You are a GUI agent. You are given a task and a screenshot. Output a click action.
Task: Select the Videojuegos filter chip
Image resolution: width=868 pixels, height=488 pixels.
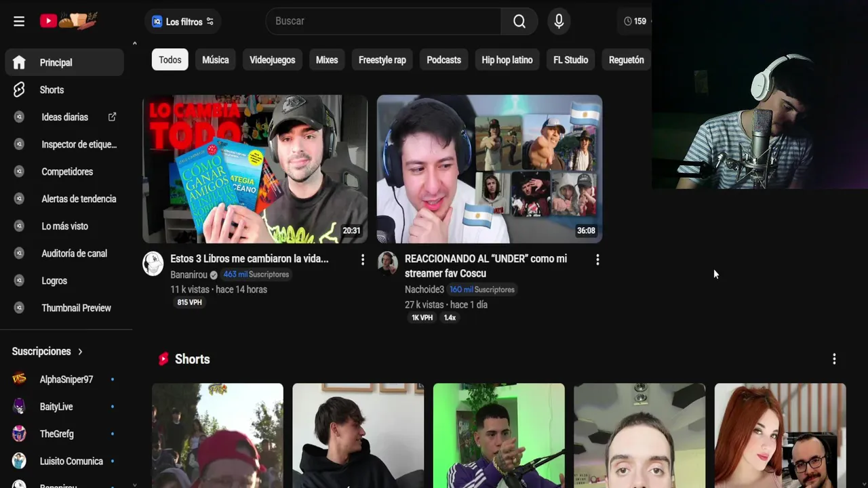click(x=272, y=60)
